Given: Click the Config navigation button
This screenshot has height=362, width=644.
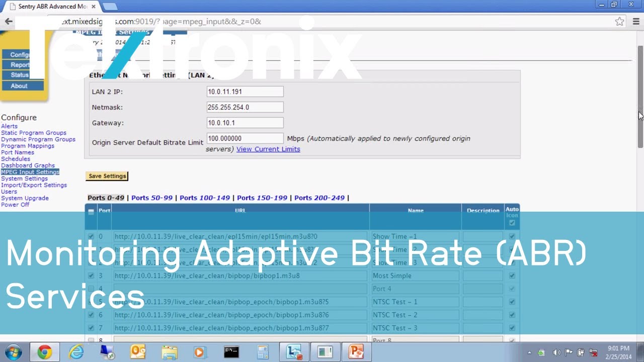Looking at the screenshot, I should 20,55.
